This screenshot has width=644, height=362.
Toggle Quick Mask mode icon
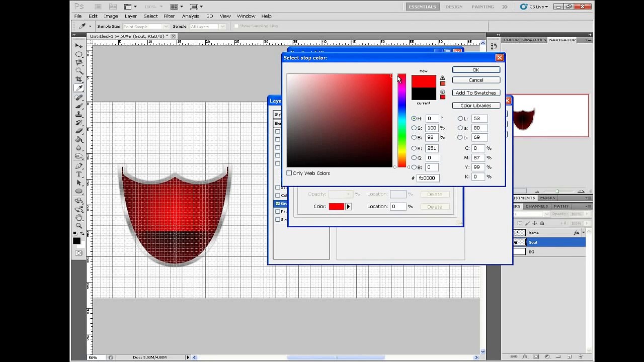(x=78, y=253)
